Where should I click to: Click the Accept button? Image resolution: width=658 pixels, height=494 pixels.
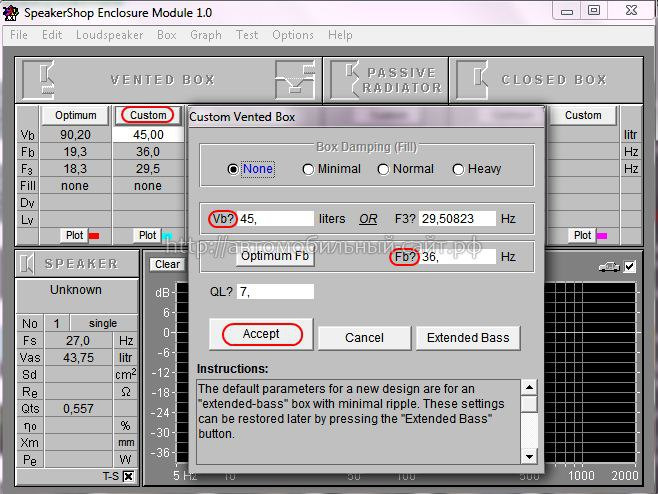click(x=261, y=334)
